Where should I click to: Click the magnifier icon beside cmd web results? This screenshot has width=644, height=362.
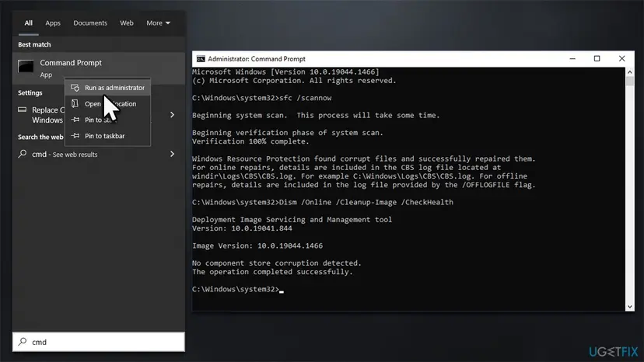point(23,154)
